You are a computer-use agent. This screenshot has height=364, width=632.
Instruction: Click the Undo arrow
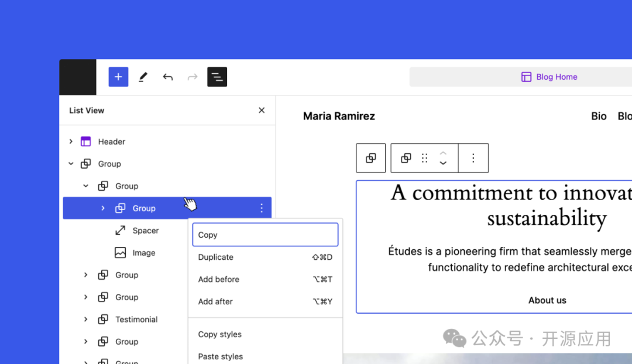tap(168, 77)
